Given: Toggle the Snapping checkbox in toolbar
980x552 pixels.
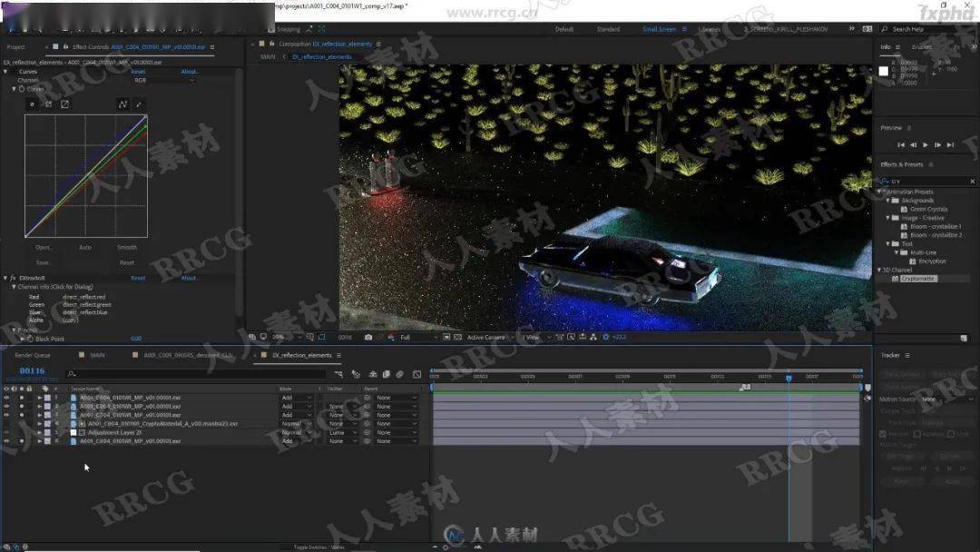Looking at the screenshot, I should click(x=270, y=29).
